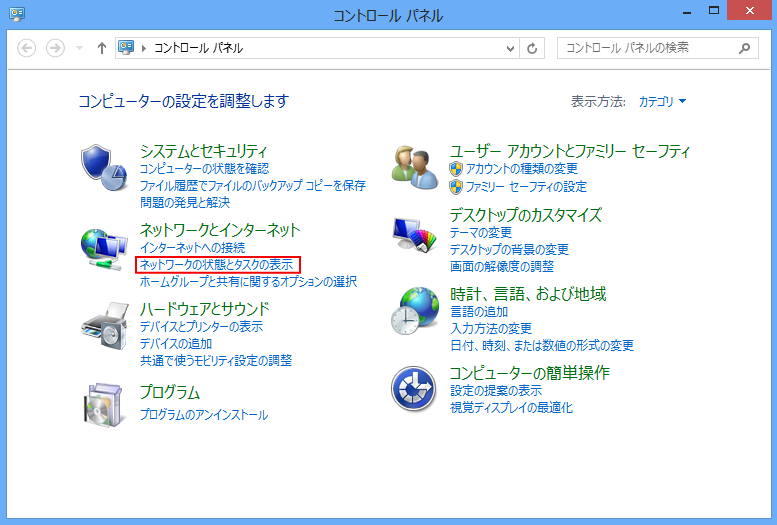Open ハードウェアとサウンド category
777x525 pixels.
pyautogui.click(x=205, y=309)
